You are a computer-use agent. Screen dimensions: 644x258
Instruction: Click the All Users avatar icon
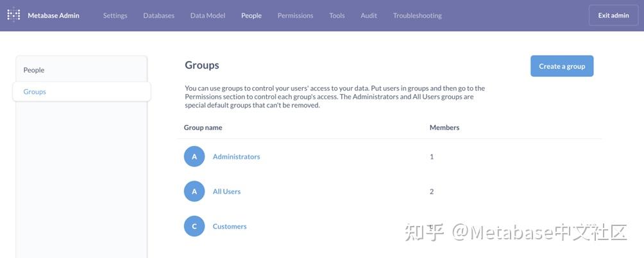pyautogui.click(x=194, y=191)
